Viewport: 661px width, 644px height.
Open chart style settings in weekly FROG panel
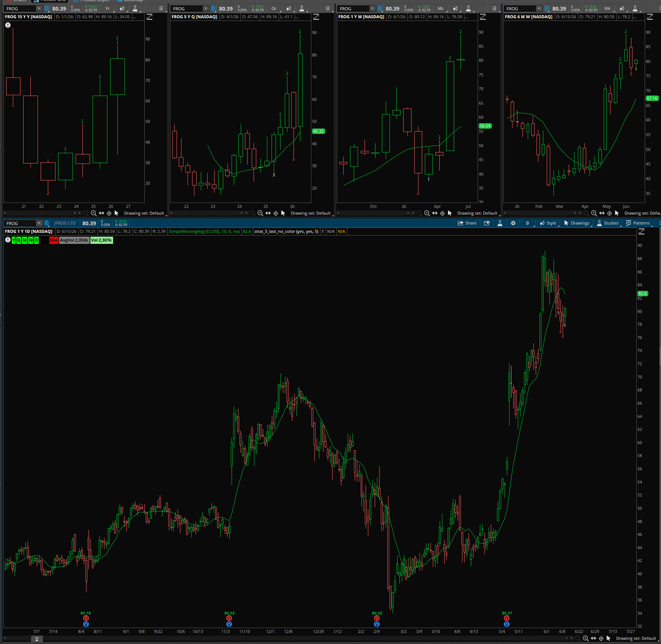point(623,9)
